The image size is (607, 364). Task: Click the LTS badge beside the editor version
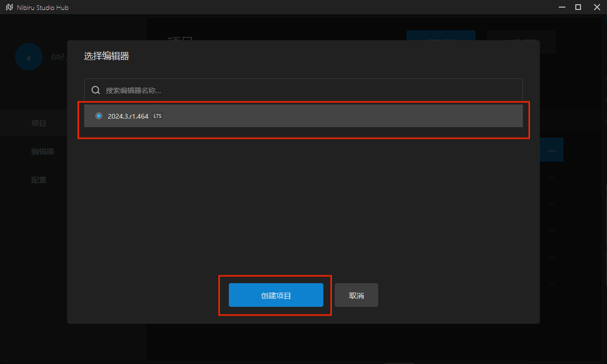[157, 116]
